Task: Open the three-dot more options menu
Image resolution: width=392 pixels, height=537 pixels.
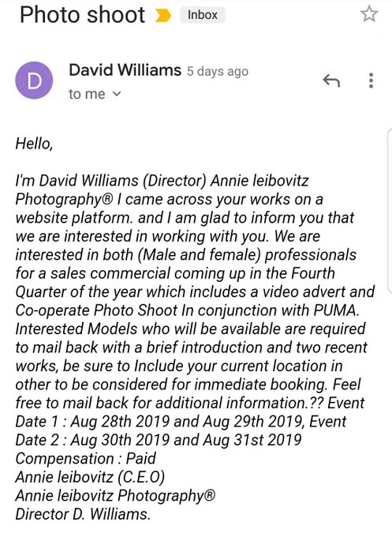Action: click(371, 81)
